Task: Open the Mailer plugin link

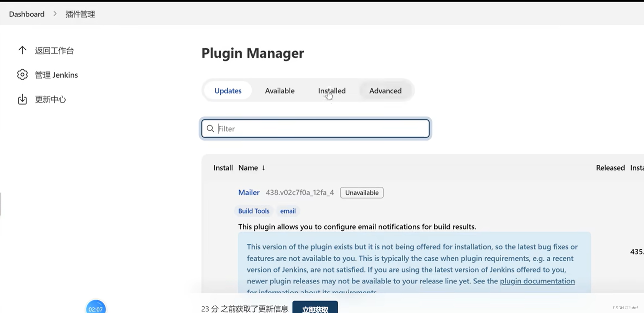Action: 249,192
